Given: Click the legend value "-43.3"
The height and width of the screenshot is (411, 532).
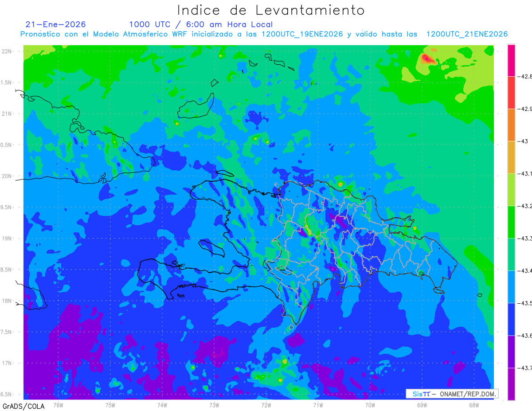Looking at the screenshot, I should [x=525, y=238].
